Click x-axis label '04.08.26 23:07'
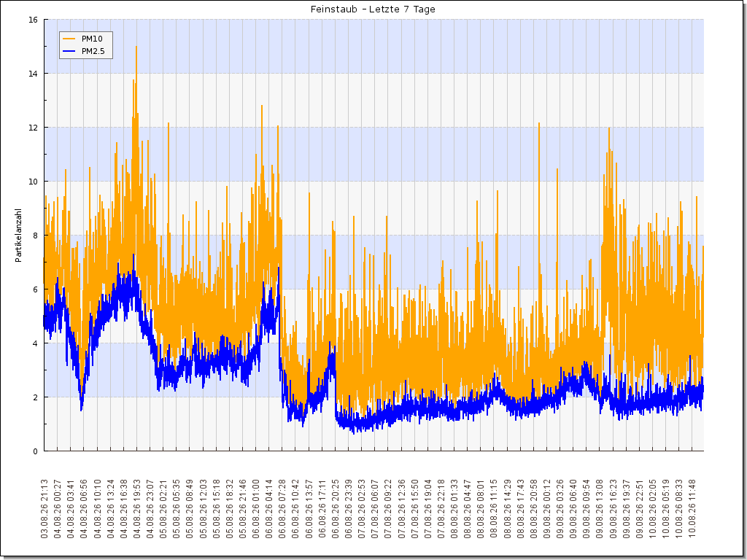 coord(150,508)
